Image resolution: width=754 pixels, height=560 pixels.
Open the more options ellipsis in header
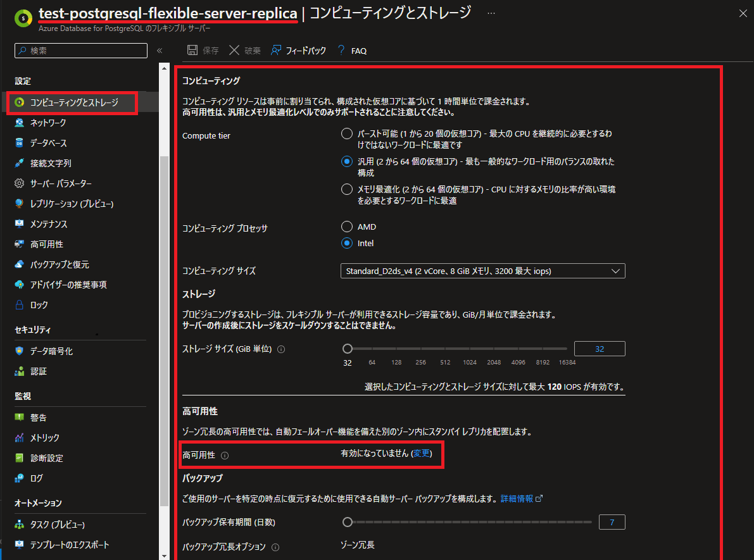click(x=491, y=13)
